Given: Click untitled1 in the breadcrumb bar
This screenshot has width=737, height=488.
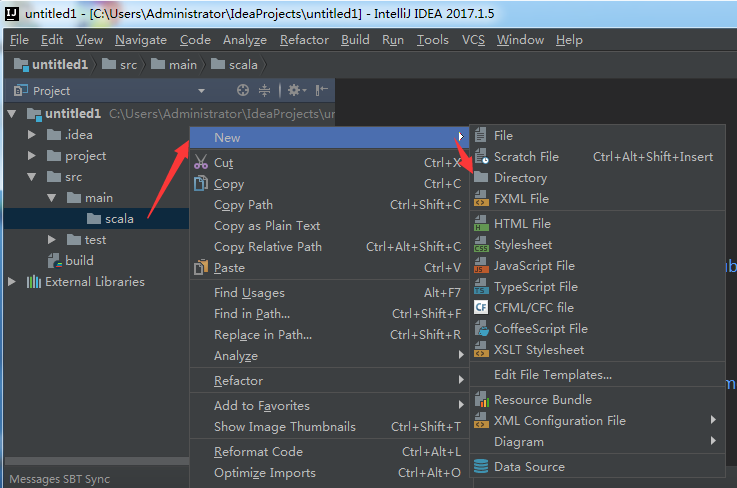Looking at the screenshot, I should coord(51,64).
